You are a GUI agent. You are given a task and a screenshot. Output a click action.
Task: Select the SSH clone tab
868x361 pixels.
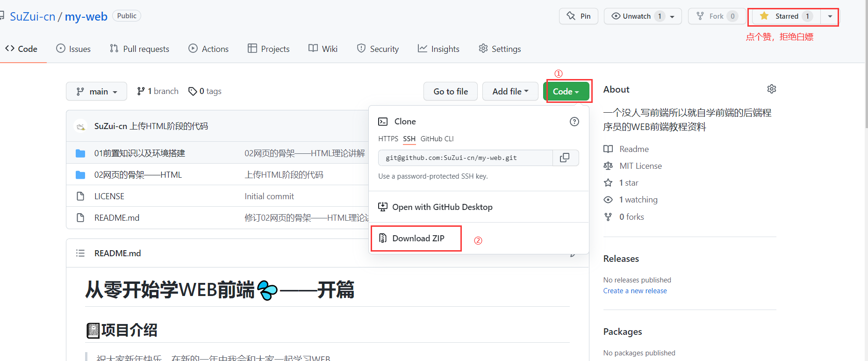(x=409, y=139)
